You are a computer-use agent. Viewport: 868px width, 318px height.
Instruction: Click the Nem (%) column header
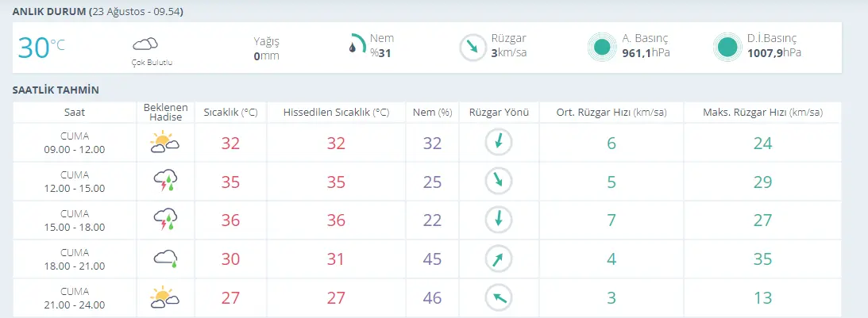coord(432,112)
